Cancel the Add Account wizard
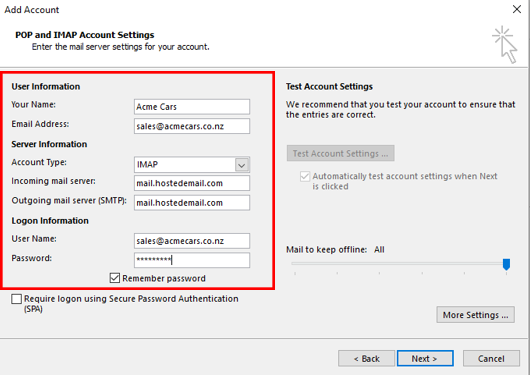530x376 pixels. pyautogui.click(x=491, y=358)
